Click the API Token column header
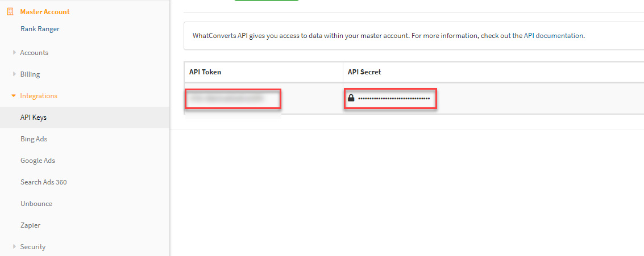The height and width of the screenshot is (256, 644). 205,72
